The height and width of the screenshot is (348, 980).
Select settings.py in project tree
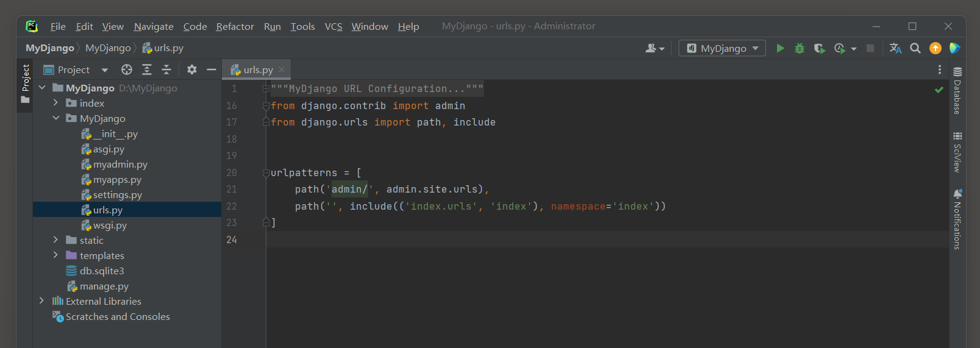click(112, 194)
